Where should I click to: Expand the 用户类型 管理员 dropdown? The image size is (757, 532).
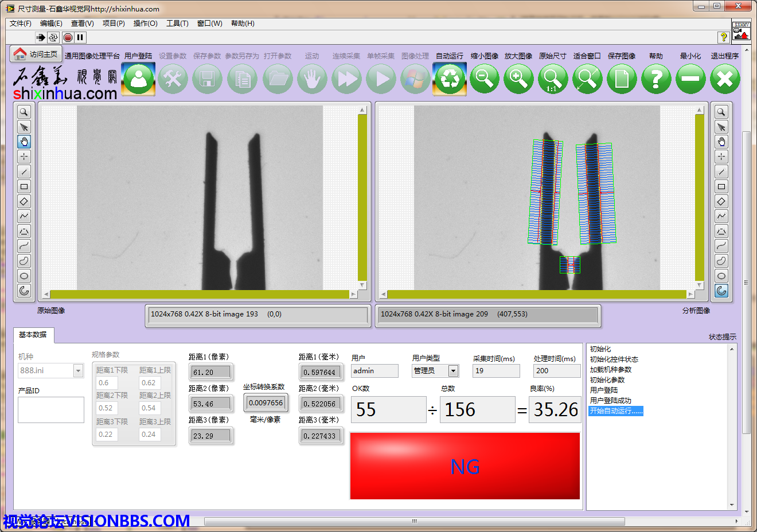click(453, 371)
